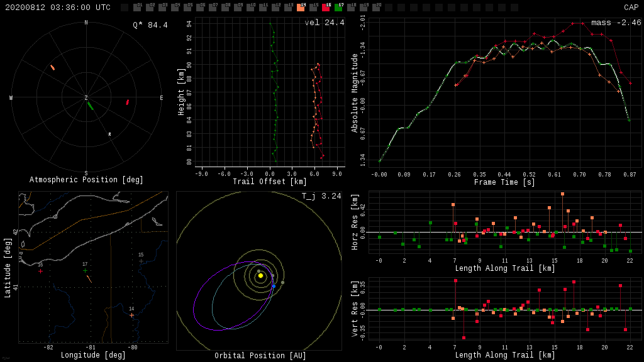The width and height of the screenshot is (644, 362).
Task: Click station 17 green cross on map
Action: [x=85, y=270]
